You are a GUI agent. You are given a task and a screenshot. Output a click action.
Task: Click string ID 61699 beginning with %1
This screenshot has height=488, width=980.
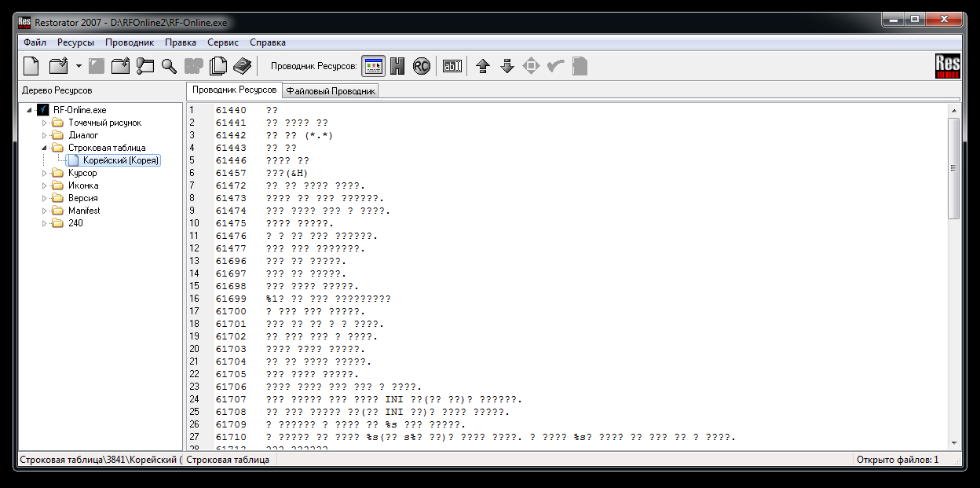tap(231, 299)
